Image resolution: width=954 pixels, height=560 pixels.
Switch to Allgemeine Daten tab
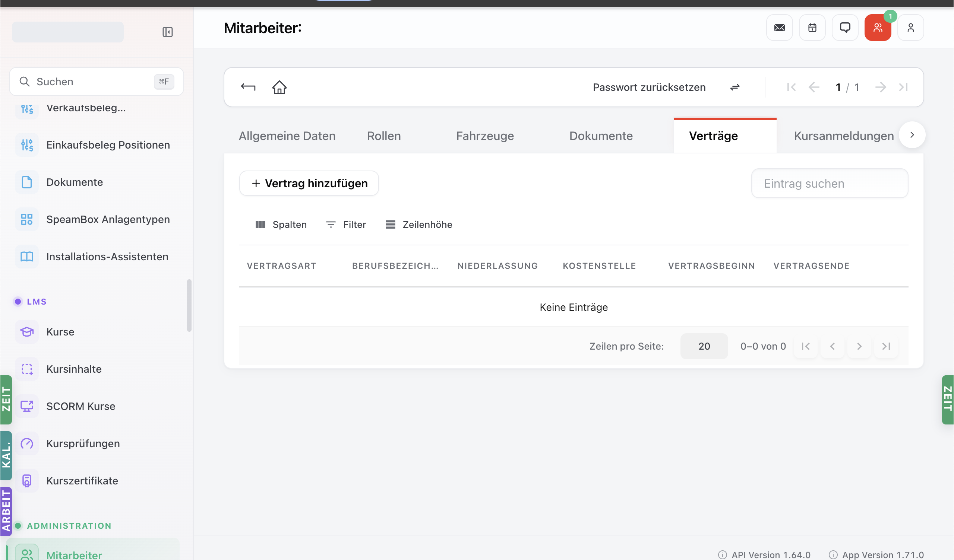pos(287,136)
